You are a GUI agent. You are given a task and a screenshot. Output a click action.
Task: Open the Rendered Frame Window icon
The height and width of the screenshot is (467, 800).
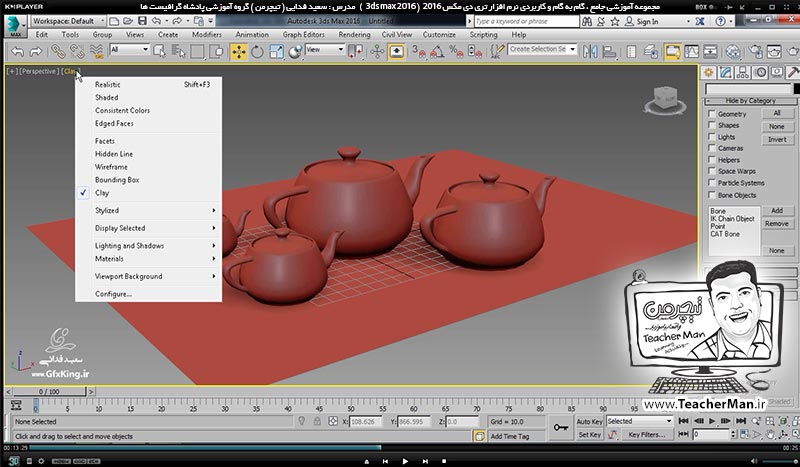[x=774, y=51]
